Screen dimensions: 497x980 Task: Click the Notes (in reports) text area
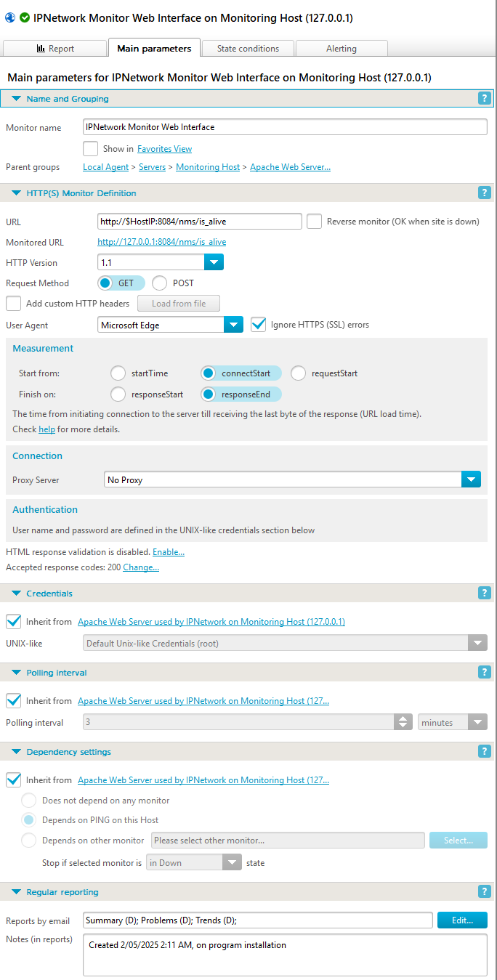point(285,955)
